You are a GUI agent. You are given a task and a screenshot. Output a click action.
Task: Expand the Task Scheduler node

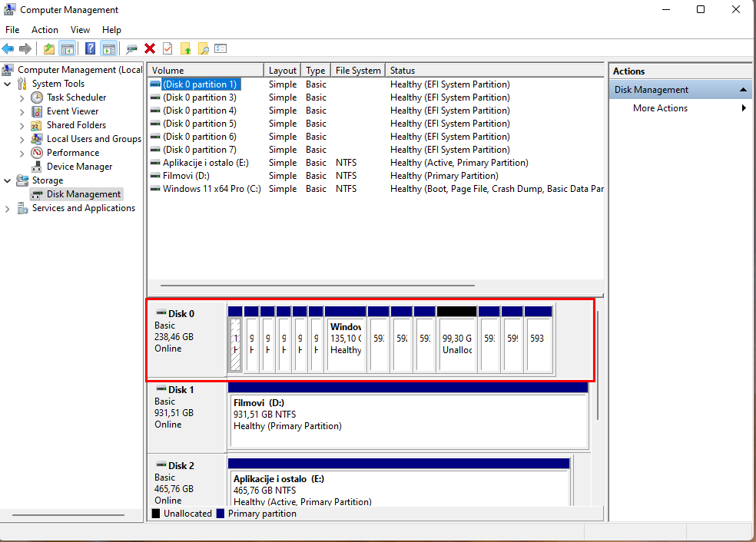click(22, 97)
